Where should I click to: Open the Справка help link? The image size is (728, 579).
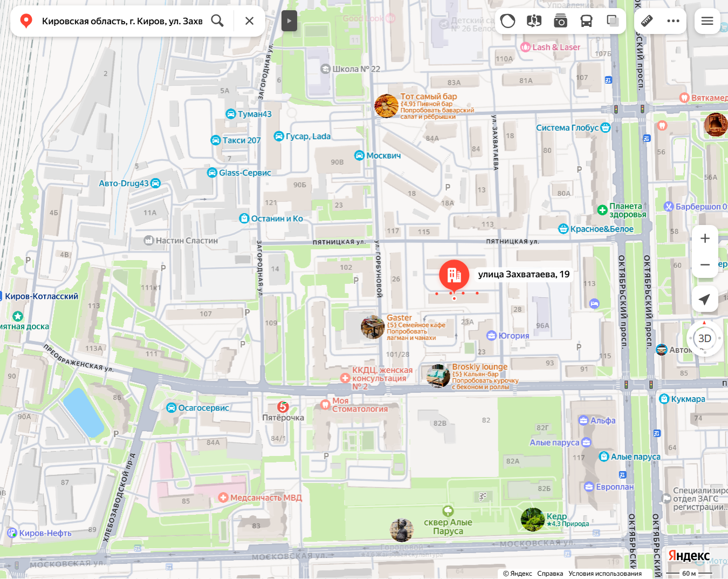pyautogui.click(x=550, y=574)
